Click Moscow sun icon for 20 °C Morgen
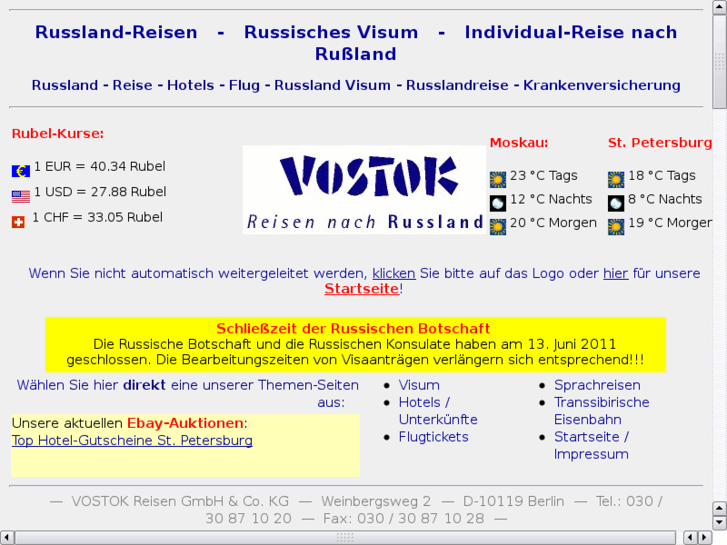This screenshot has height=545, width=727. pyautogui.click(x=498, y=227)
